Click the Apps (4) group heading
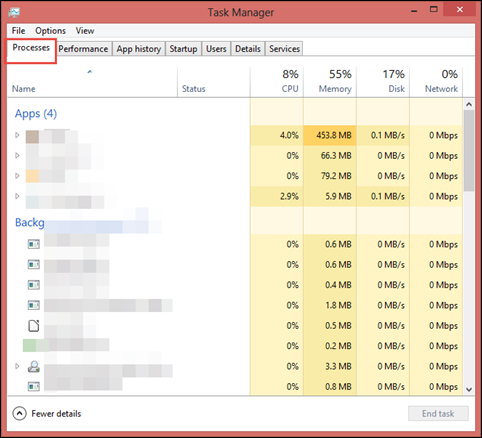The image size is (482, 438). (x=36, y=113)
